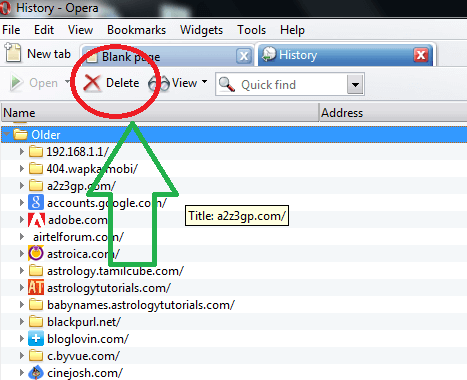The height and width of the screenshot is (380, 467).
Task: Sort by the Address column header
Action: (x=393, y=113)
